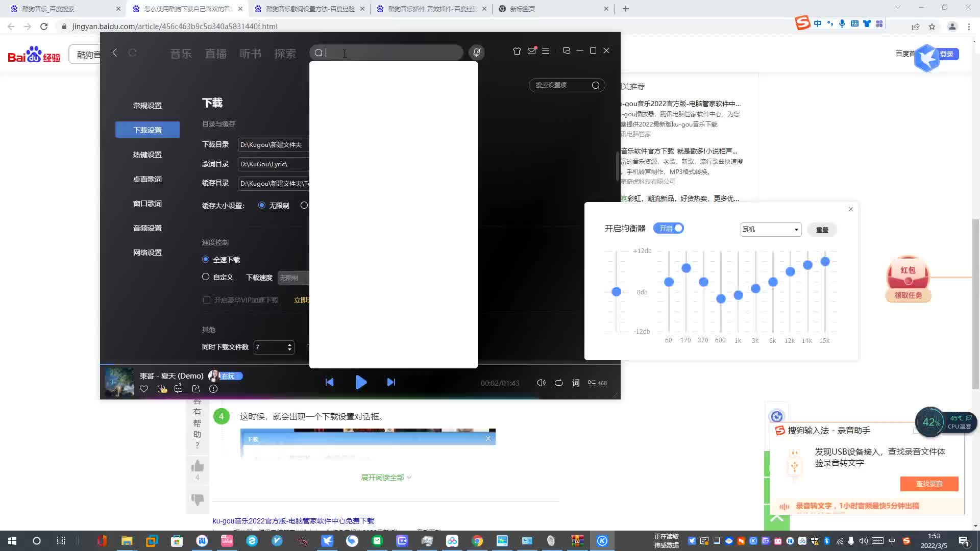Click in the KuGou main search field
980x551 pixels.
point(386,53)
